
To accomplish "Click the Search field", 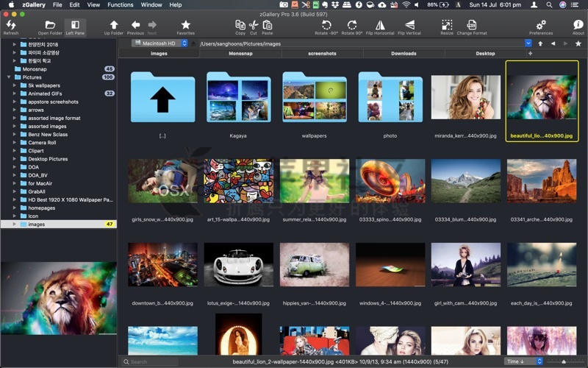I will (x=150, y=361).
